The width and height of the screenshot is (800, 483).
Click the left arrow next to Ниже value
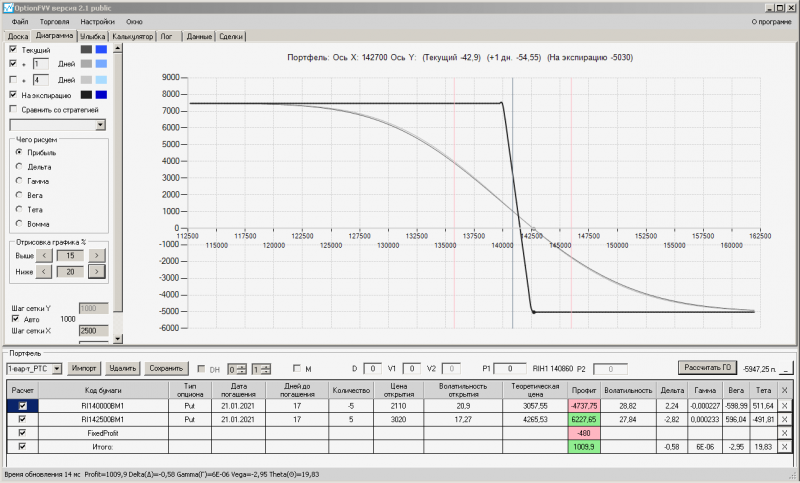pyautogui.click(x=44, y=272)
